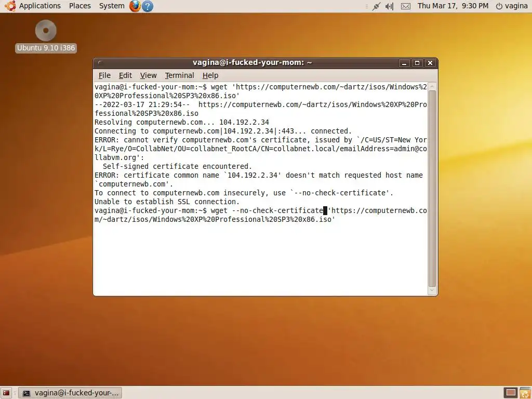Click the '--no-check-certificate' typed command option
The height and width of the screenshot is (399, 532).
coord(277,210)
